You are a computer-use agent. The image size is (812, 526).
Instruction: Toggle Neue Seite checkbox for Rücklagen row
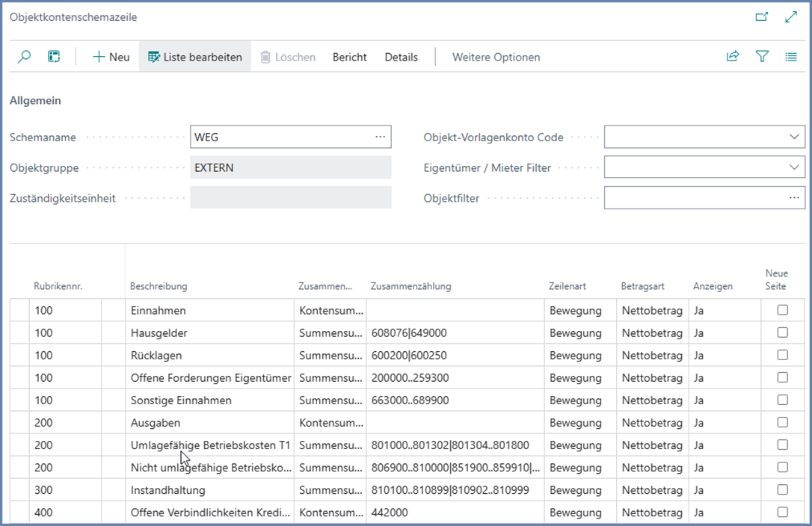coord(782,355)
